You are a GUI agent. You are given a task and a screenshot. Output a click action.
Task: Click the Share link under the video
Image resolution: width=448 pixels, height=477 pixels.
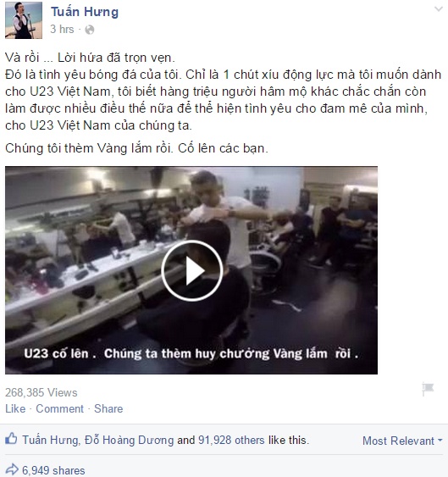pyautogui.click(x=108, y=408)
